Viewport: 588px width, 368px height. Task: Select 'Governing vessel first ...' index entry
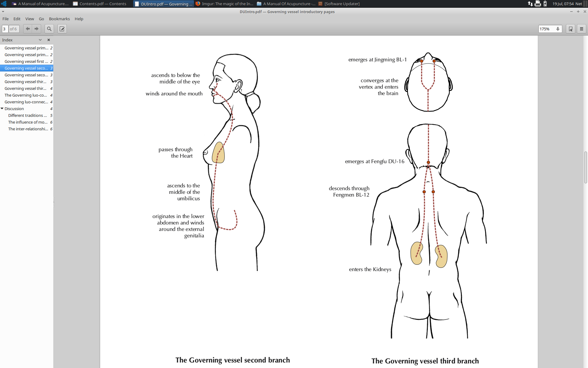click(27, 61)
